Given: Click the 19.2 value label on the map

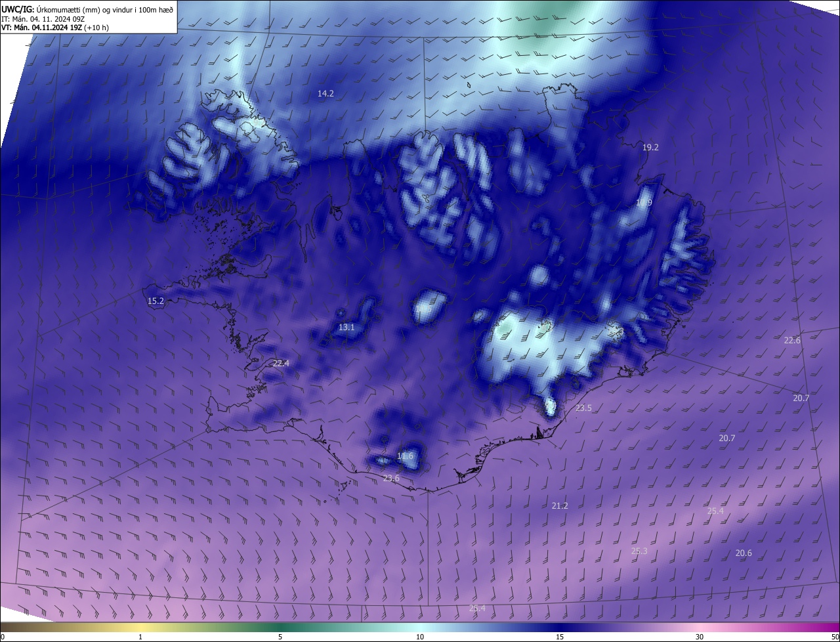Looking at the screenshot, I should click(x=650, y=148).
